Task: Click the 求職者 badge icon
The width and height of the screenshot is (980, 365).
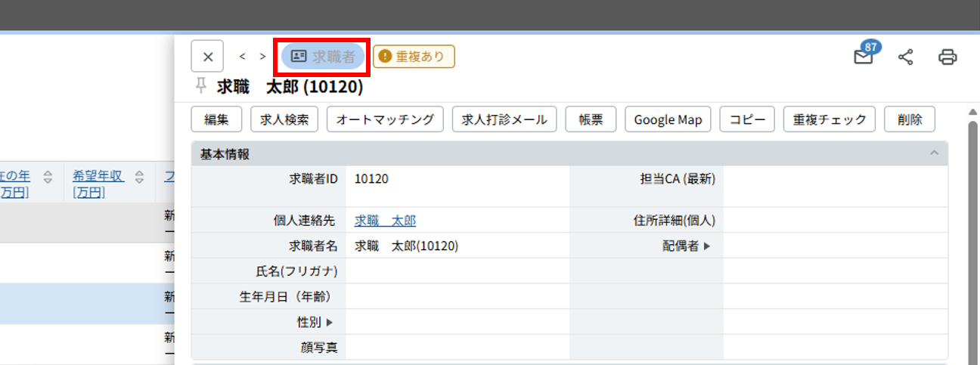Action: point(299,57)
